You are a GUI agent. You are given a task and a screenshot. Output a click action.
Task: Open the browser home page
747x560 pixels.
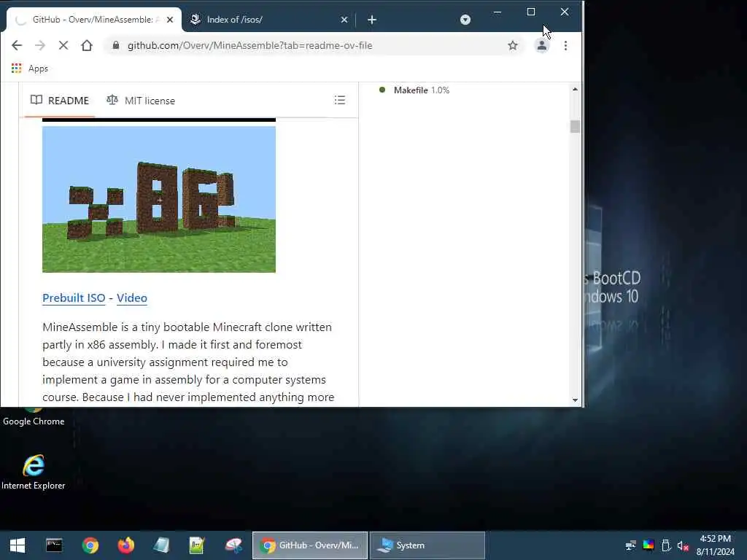click(87, 45)
